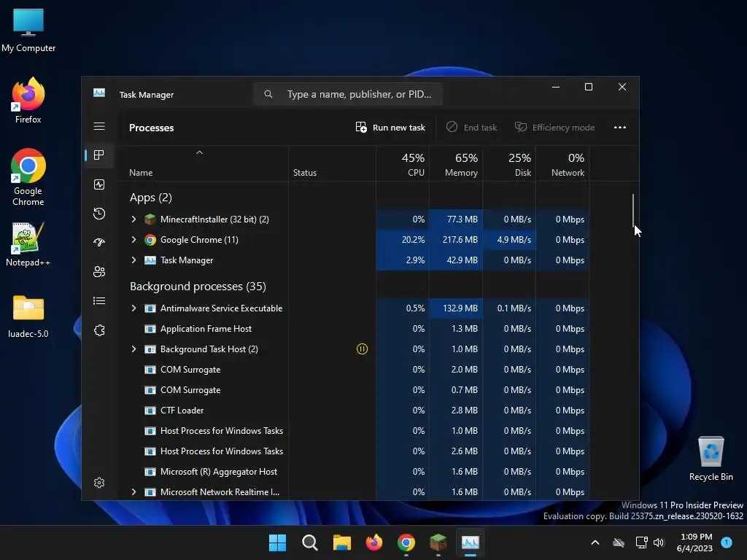Open the clock and date in the taskbar
This screenshot has width=747, height=560.
pyautogui.click(x=694, y=542)
